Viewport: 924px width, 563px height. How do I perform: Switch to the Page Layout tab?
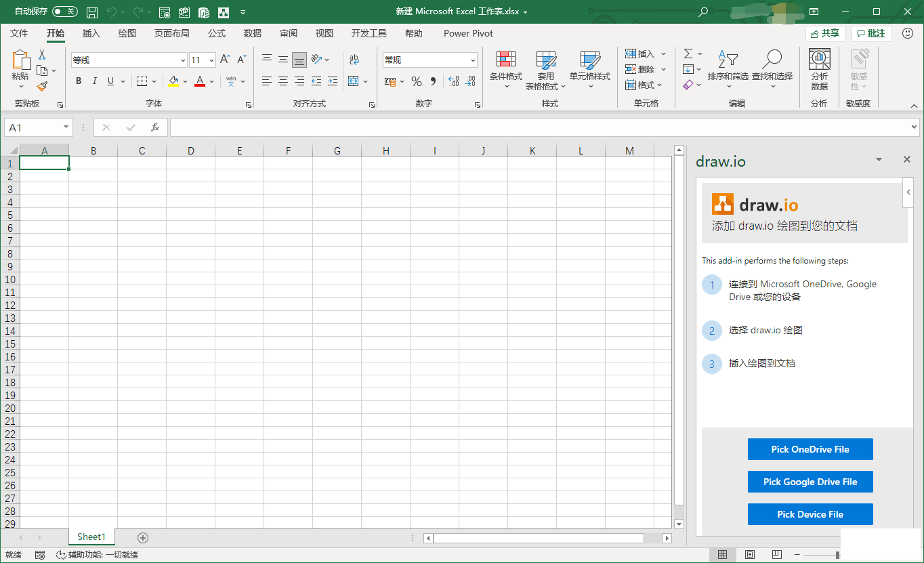click(171, 33)
